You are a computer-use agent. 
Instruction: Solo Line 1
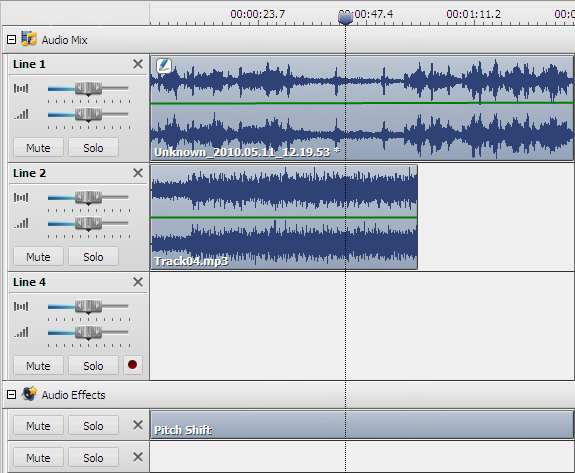coord(94,147)
